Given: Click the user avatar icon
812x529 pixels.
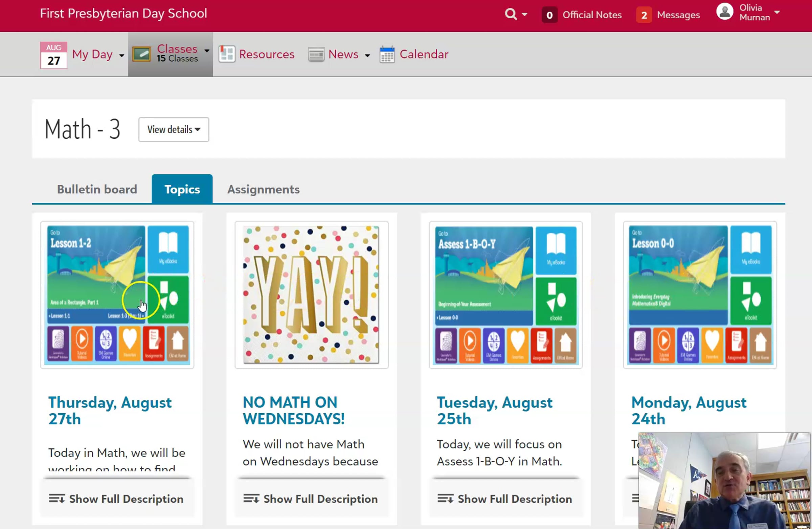Looking at the screenshot, I should tap(725, 12).
